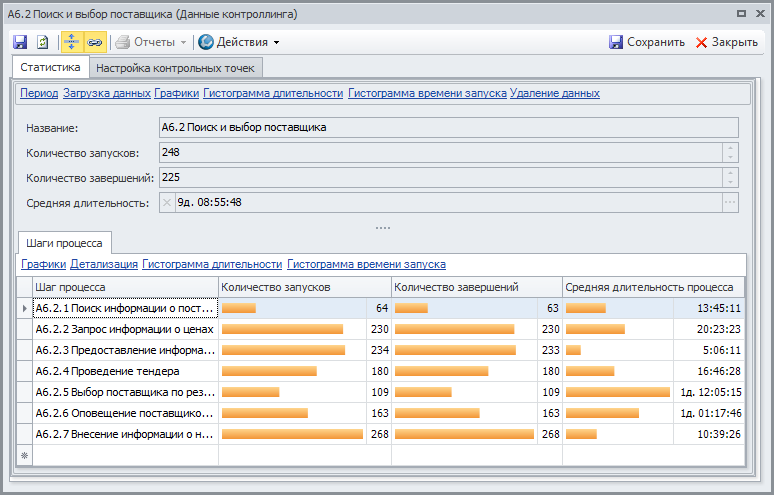Toggle the chain link toolbar button
This screenshot has height=495, width=774.
pos(94,42)
